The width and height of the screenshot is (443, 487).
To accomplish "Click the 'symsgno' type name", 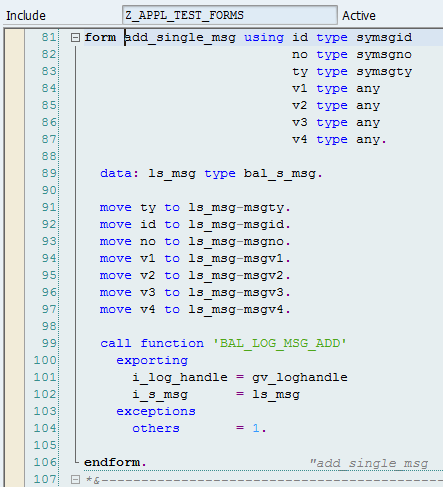I will point(384,55).
